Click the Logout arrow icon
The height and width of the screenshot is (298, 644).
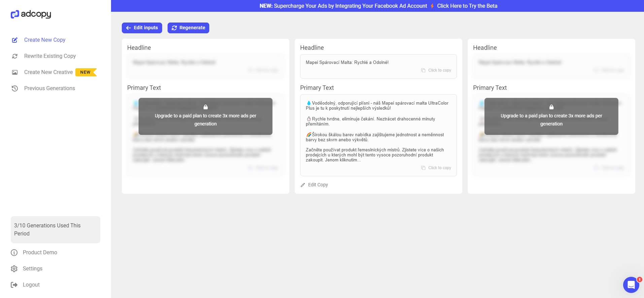click(x=14, y=285)
